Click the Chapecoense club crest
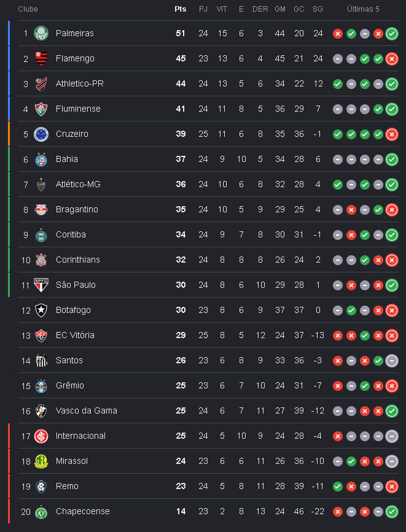Screen dimensions: 406x532 point(41,512)
